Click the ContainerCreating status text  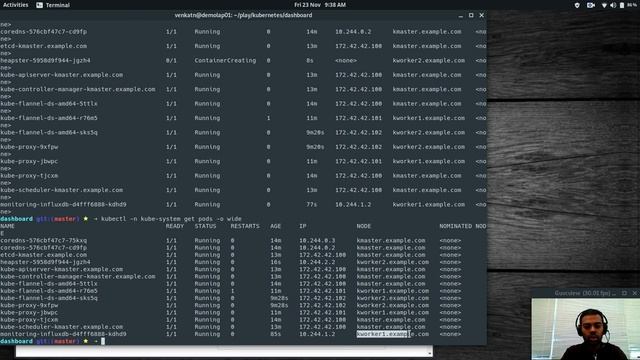point(225,60)
